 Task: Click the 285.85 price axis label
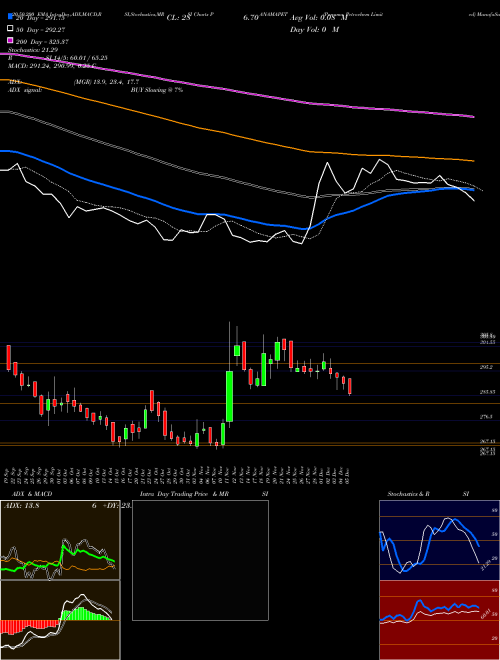pyautogui.click(x=487, y=391)
